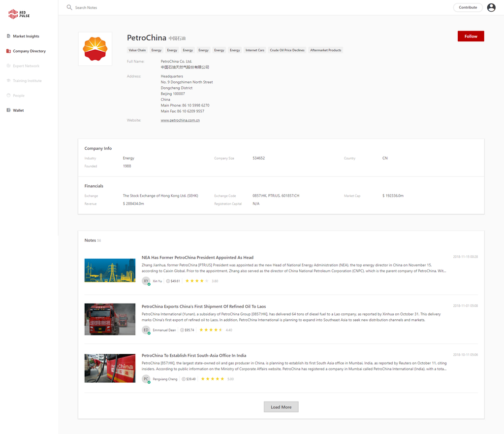The width and height of the screenshot is (504, 434).
Task: Click the star rating showing 4.40
Action: pyautogui.click(x=211, y=330)
